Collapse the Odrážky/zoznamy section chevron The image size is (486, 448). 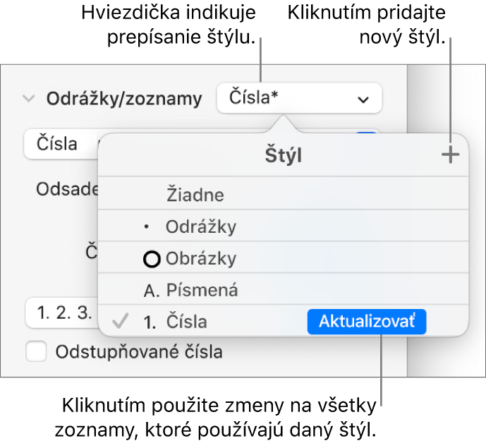tap(28, 99)
